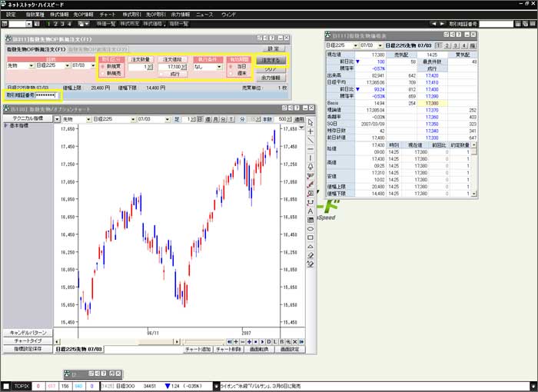Open 07/03 contract month dropdown in order panel
The height and width of the screenshot is (392, 538).
93,65
